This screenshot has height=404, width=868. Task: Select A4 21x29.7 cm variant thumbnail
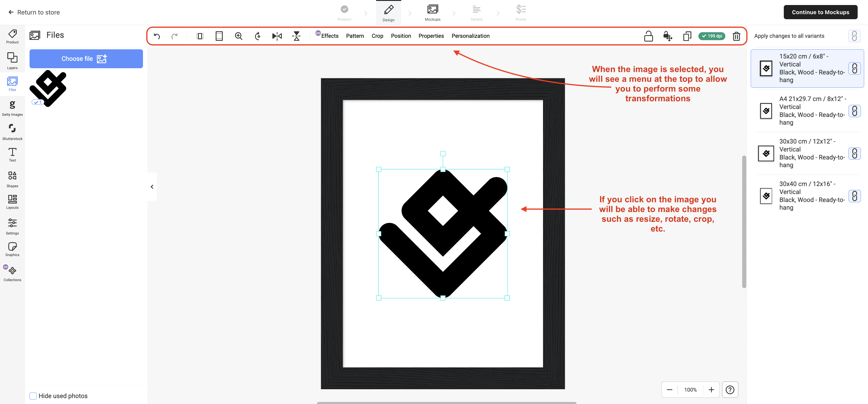point(766,111)
